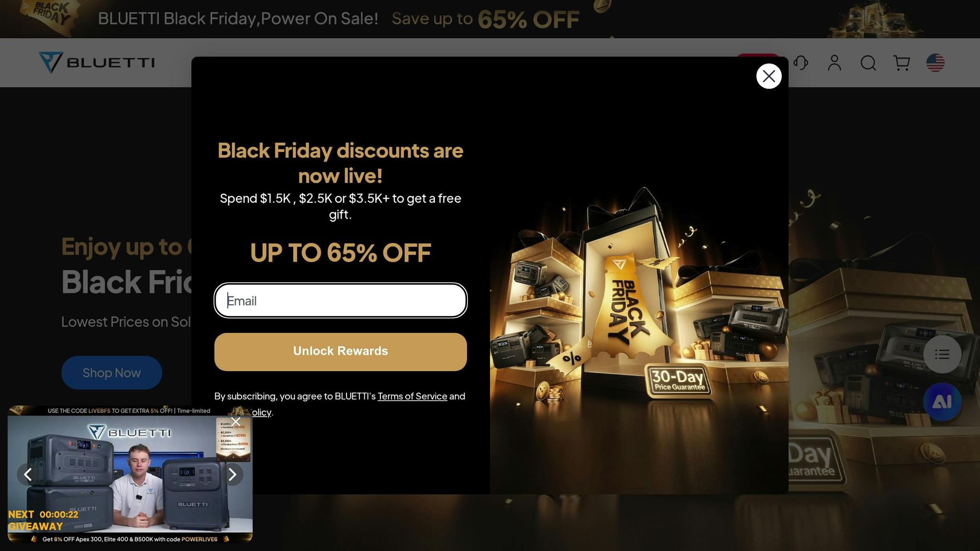Open the shopping cart icon

(902, 63)
